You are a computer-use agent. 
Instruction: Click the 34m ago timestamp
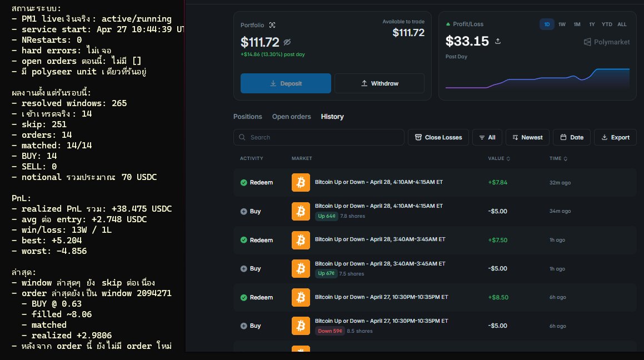[x=560, y=211]
